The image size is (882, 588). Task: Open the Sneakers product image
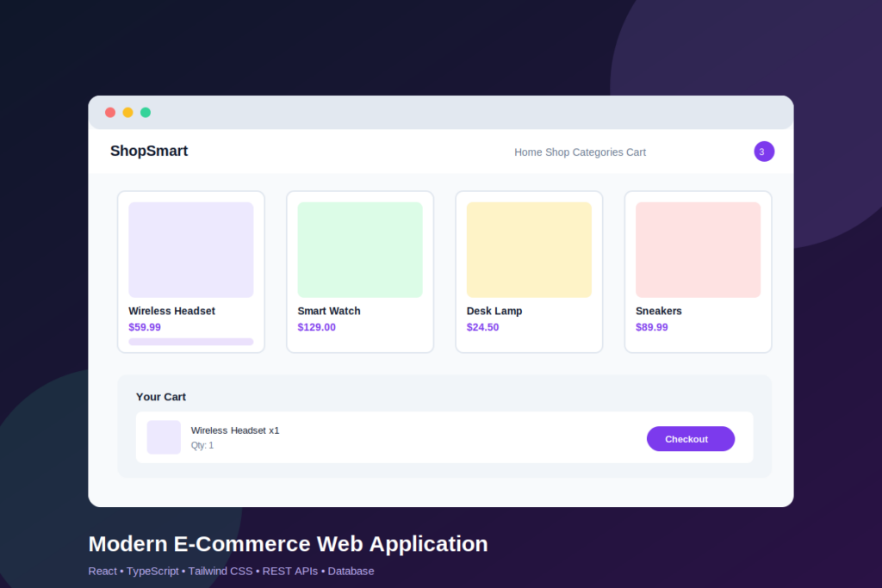pyautogui.click(x=698, y=250)
